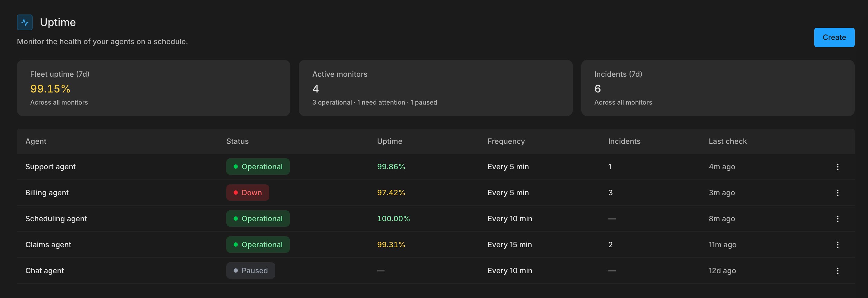Click the 99.15% fleet uptime value
868x298 pixels.
click(x=50, y=89)
